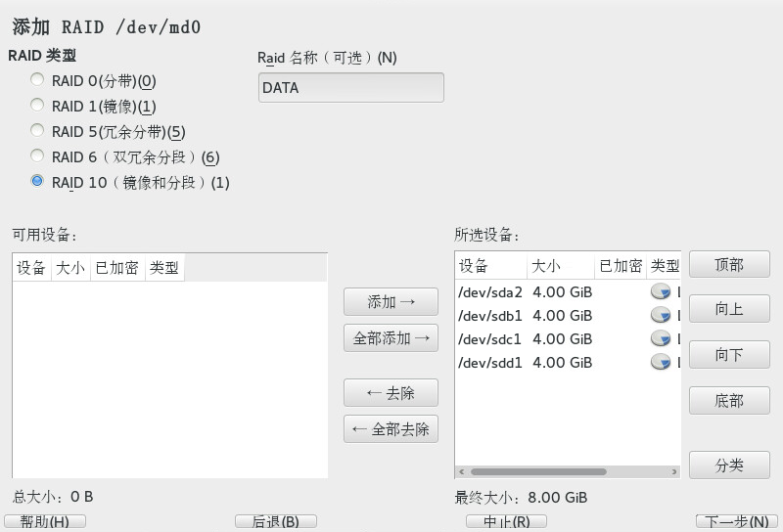Click partition type icon for /dev/sda2
The height and width of the screenshot is (532, 783).
[x=661, y=291]
